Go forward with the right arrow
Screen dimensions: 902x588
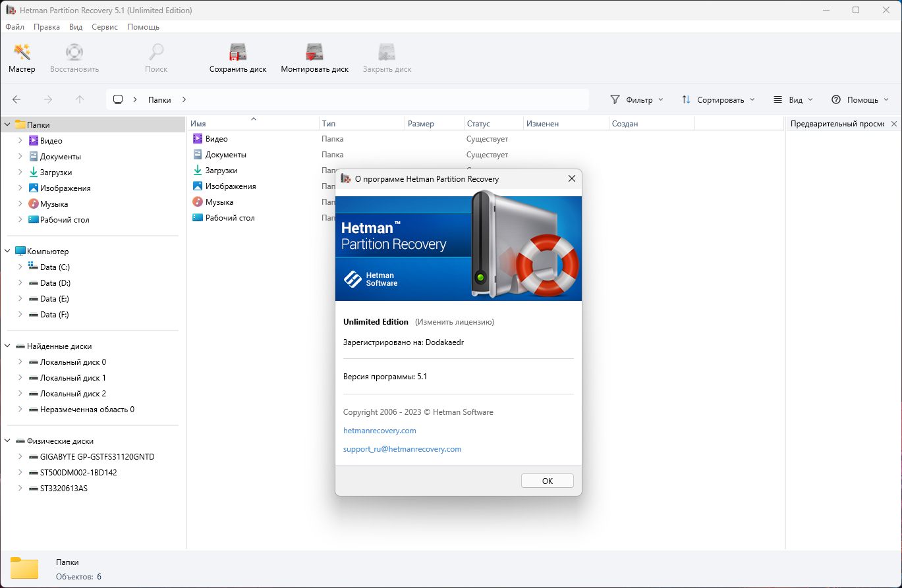(48, 99)
